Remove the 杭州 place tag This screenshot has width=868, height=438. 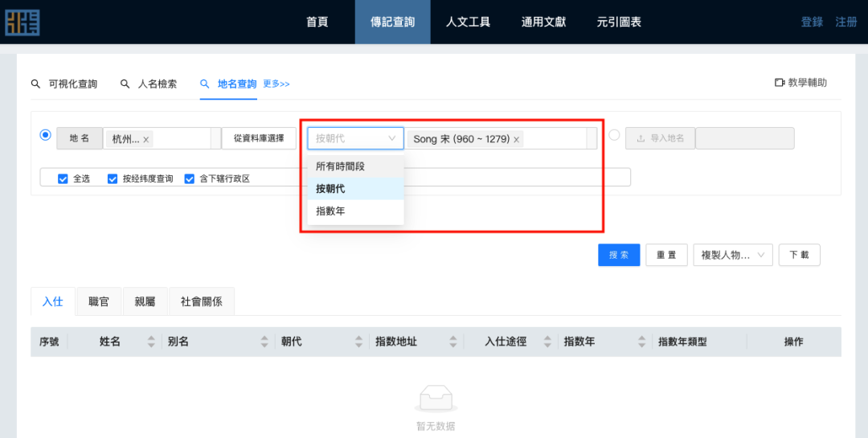pyautogui.click(x=146, y=140)
